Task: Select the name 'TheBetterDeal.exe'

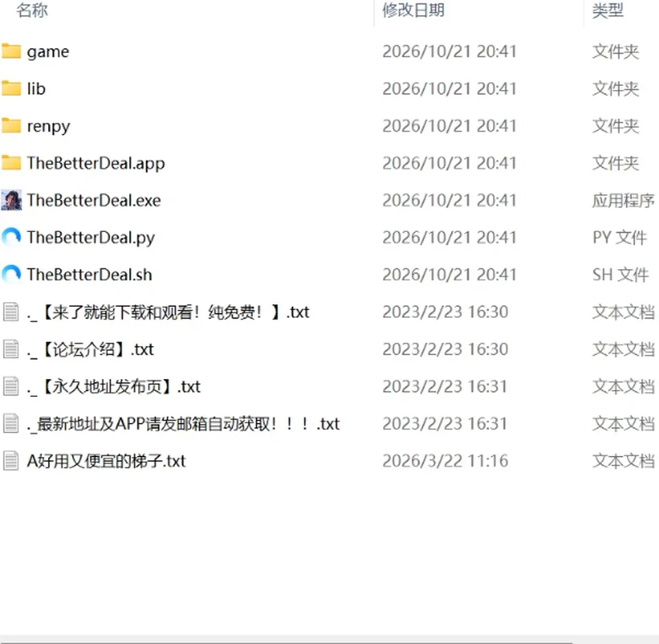Action: (94, 200)
